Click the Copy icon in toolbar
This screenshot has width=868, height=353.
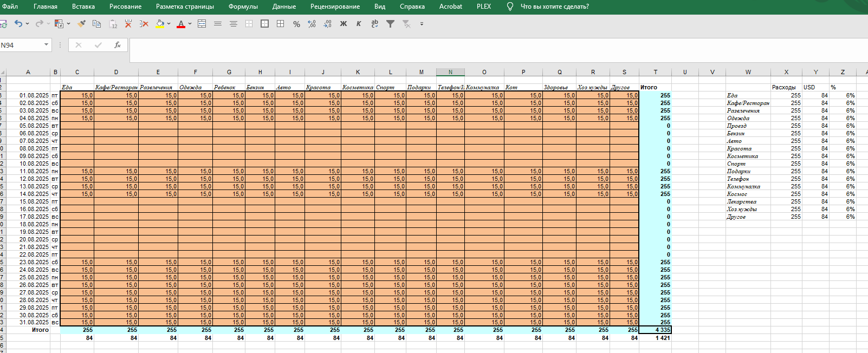point(97,24)
